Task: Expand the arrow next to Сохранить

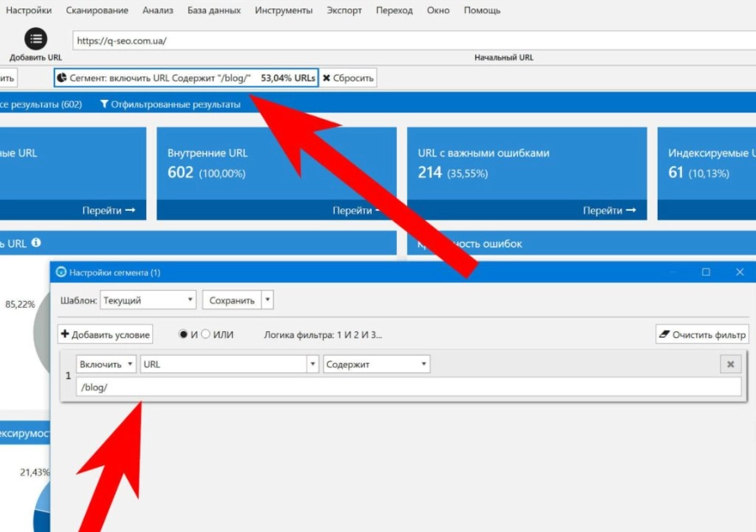Action: tap(267, 300)
